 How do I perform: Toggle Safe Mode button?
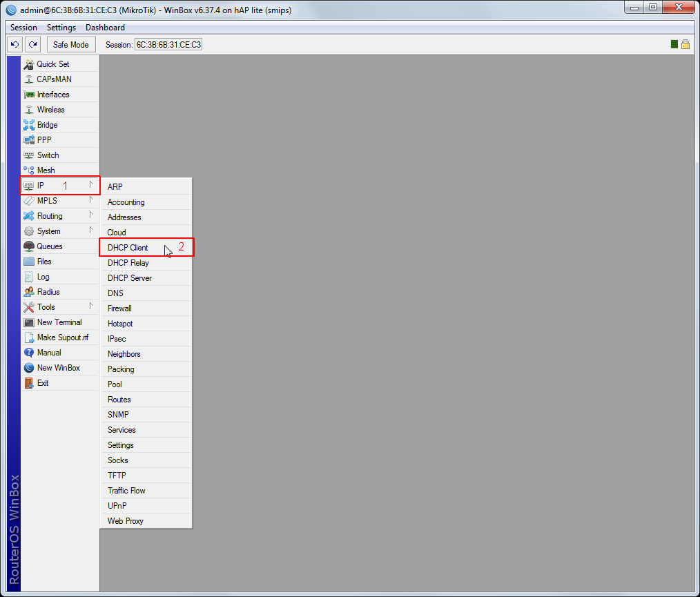(70, 44)
